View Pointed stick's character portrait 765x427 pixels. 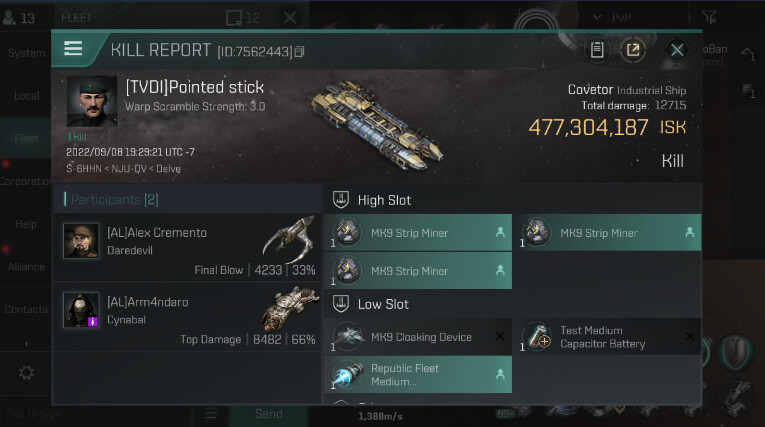pyautogui.click(x=93, y=103)
